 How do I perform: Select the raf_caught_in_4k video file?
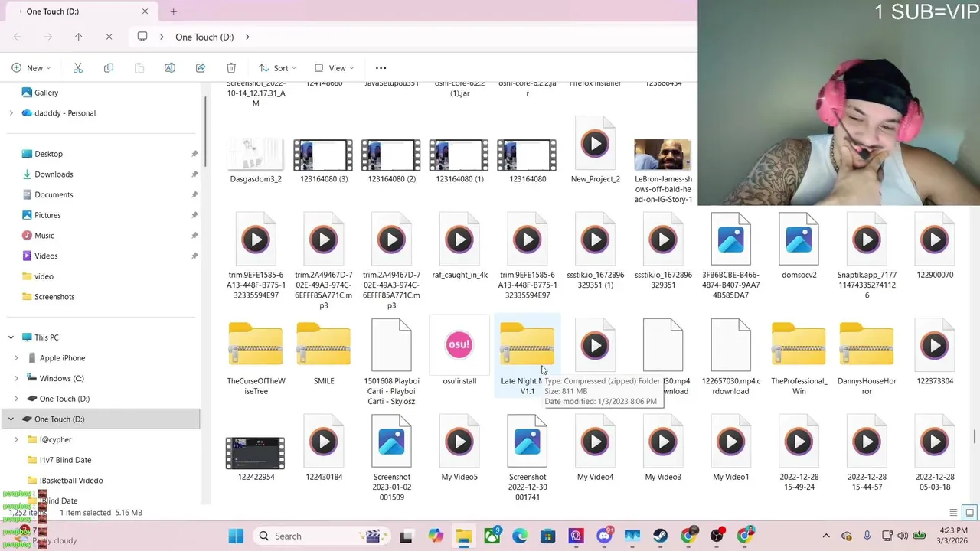pyautogui.click(x=459, y=246)
